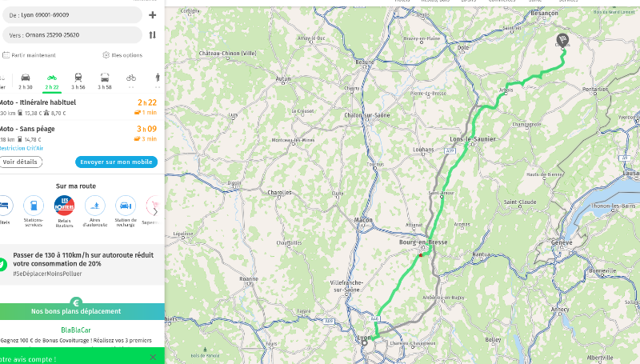Select the car transport mode
The height and width of the screenshot is (364, 640).
[26, 82]
